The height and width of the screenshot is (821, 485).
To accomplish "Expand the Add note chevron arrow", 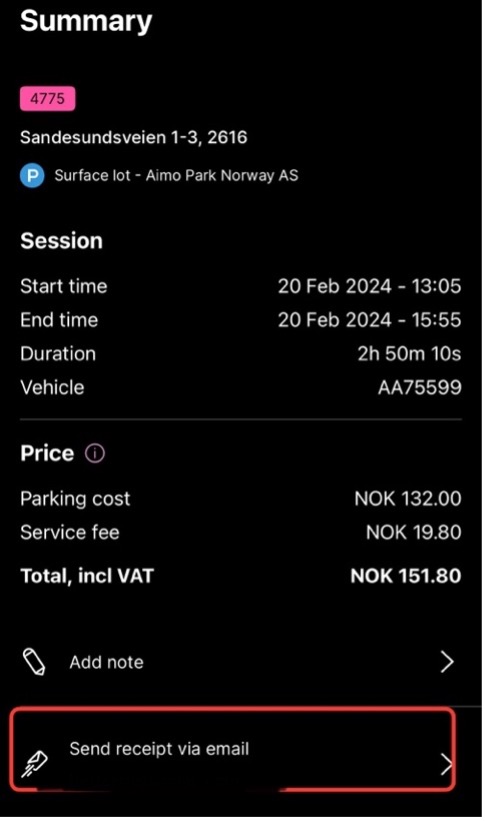I will click(447, 662).
